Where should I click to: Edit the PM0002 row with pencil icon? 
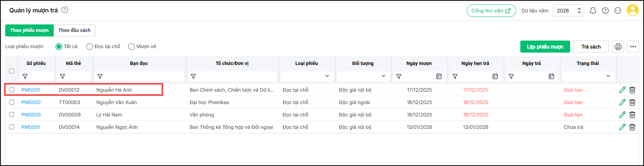tap(622, 102)
